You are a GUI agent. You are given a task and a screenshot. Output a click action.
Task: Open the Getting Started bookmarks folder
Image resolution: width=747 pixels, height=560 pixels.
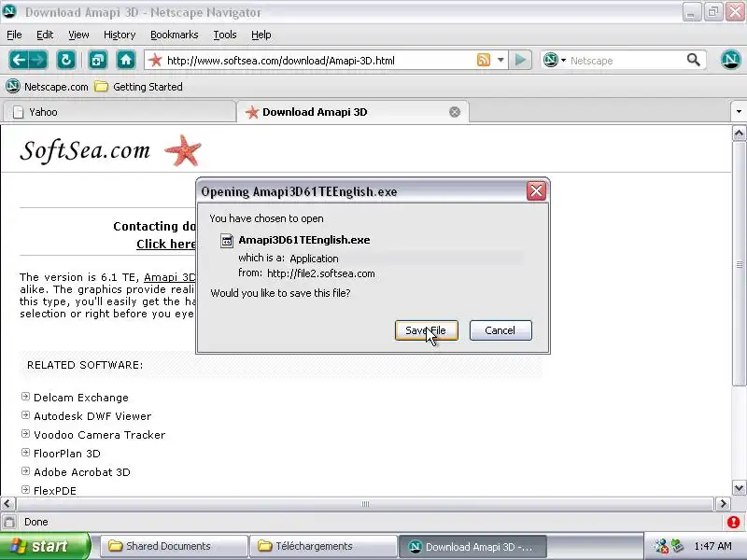pos(138,87)
